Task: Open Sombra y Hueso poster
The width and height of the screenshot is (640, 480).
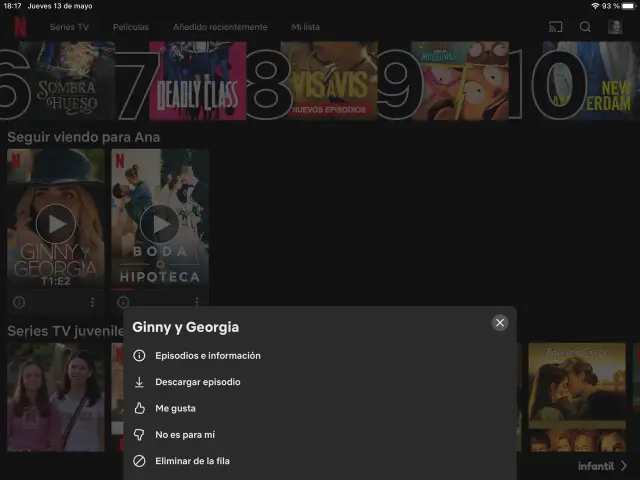Action: (x=67, y=80)
